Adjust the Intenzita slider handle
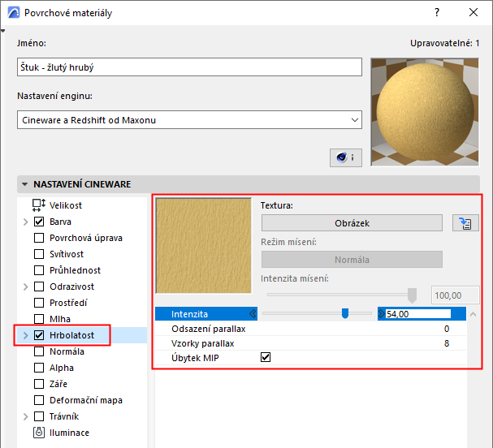 click(x=345, y=313)
